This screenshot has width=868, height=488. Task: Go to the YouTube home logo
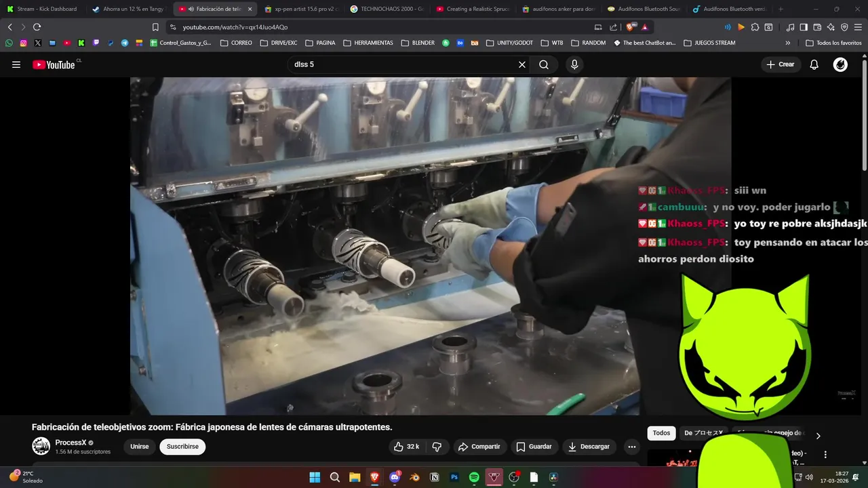54,64
